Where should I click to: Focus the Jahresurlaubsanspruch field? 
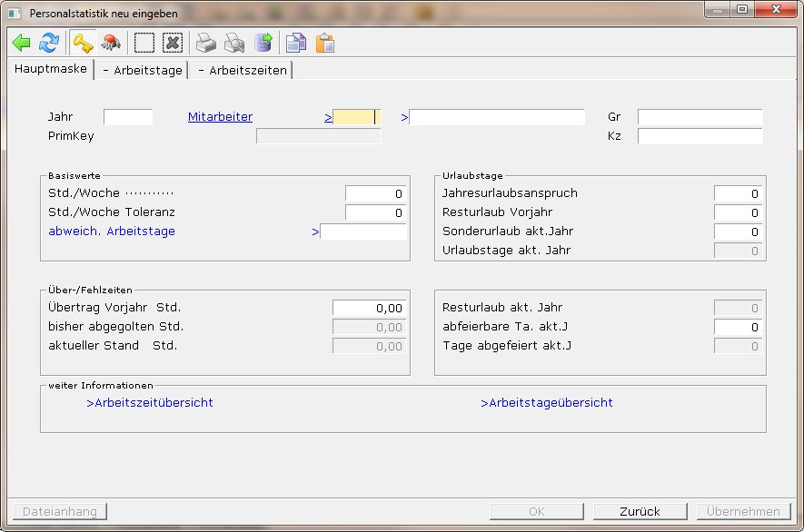coord(738,193)
